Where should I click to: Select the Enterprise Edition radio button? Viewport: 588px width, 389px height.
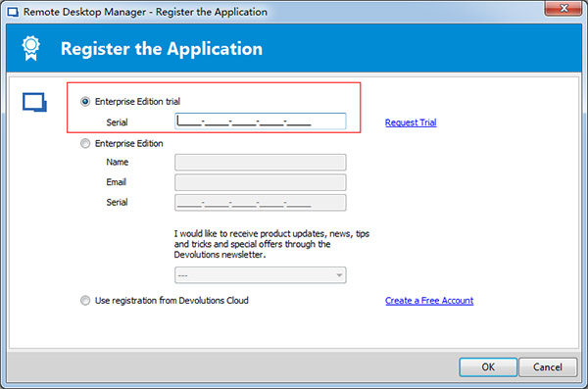85,144
